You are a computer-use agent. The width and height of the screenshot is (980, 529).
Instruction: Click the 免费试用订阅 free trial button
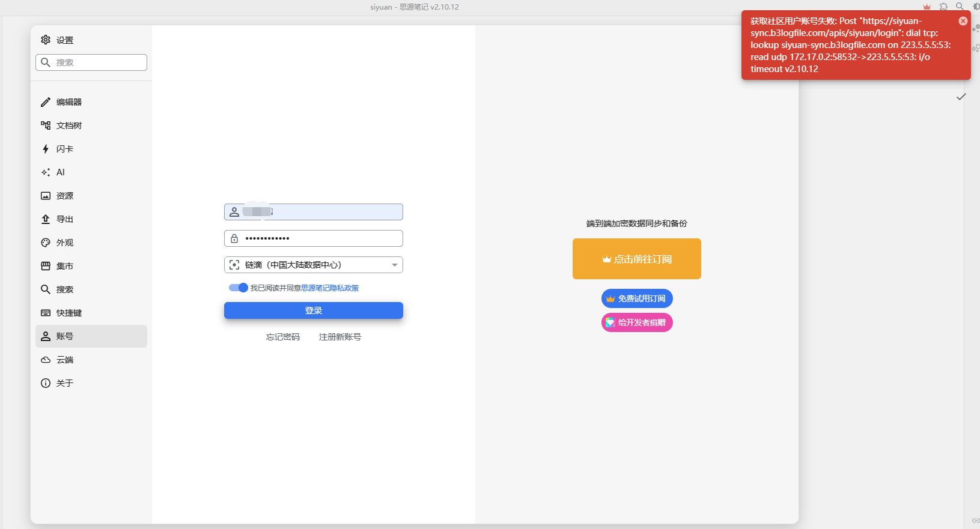click(637, 298)
